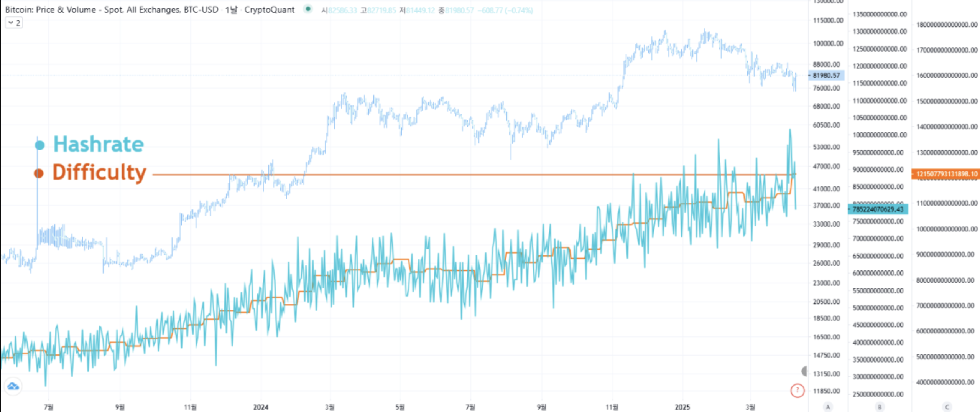Click the orange difficulty value label on axis

(x=946, y=174)
